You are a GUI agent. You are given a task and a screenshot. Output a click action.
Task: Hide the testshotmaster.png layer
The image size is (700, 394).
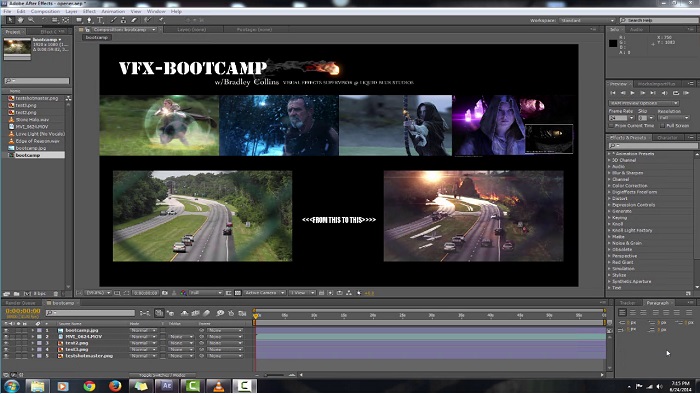click(x=6, y=356)
